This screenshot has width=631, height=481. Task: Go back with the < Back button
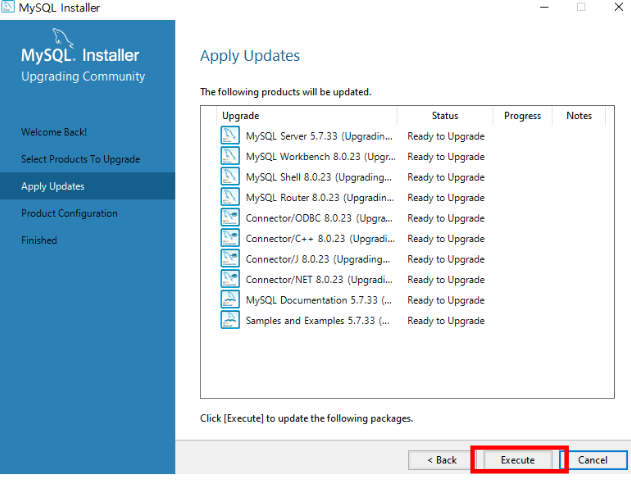click(441, 460)
